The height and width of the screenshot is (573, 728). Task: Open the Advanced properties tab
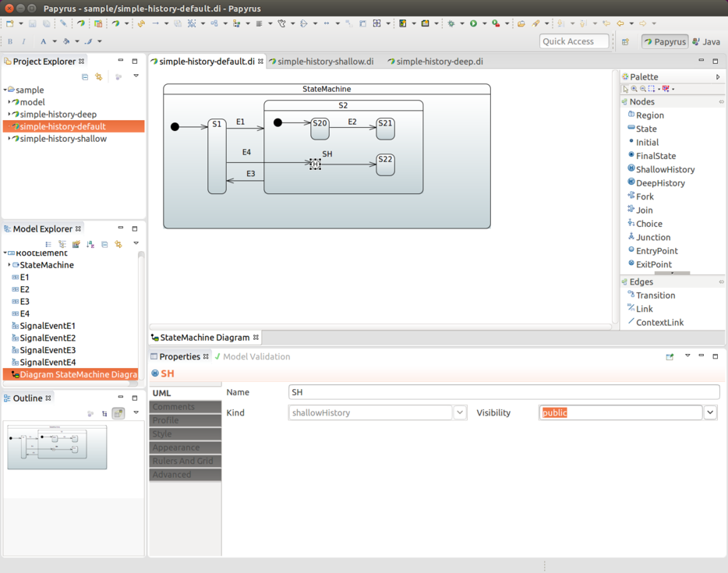(186, 475)
